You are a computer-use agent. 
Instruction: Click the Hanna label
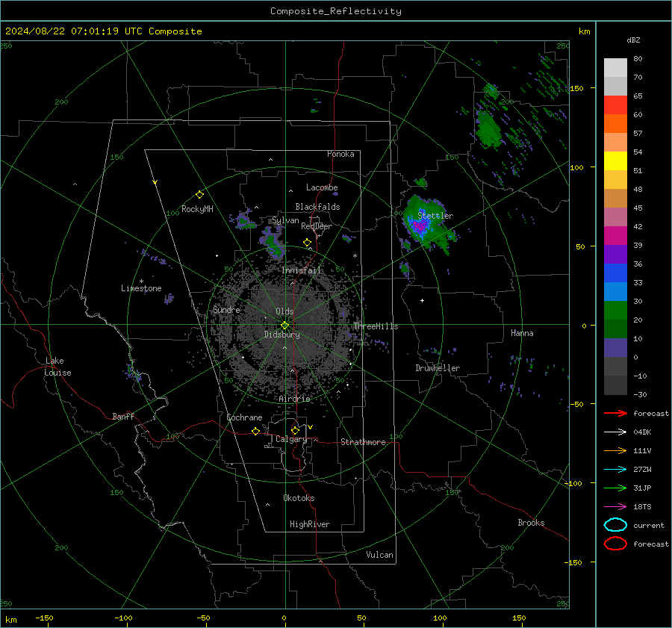tap(522, 333)
